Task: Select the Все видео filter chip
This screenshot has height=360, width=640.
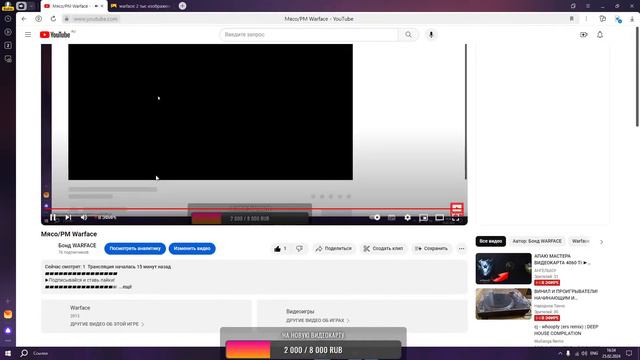Action: 491,241
